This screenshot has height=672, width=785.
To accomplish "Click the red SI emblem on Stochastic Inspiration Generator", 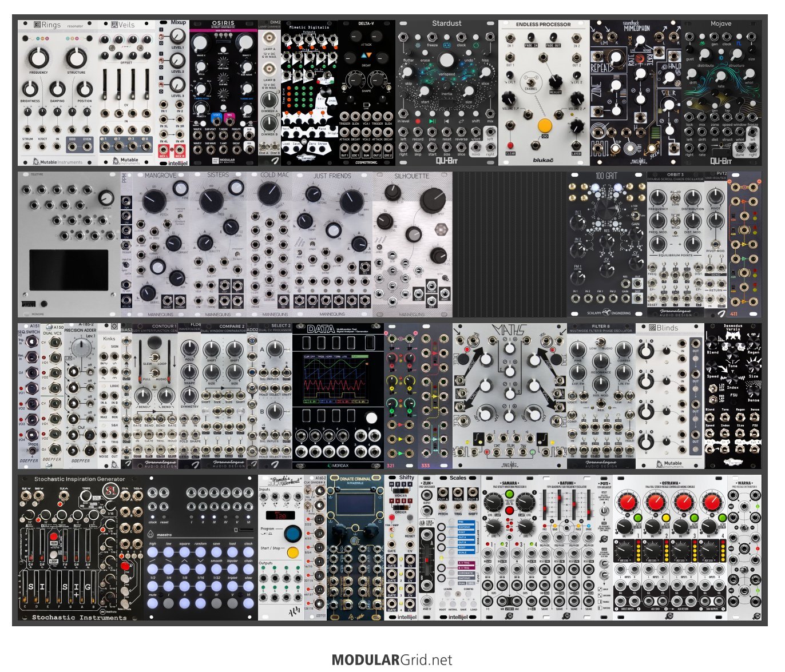I will (x=111, y=490).
